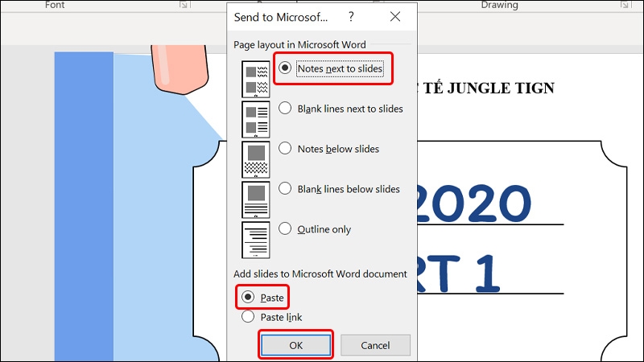This screenshot has height=362, width=644.
Task: Click the Cancel button
Action: (x=375, y=345)
